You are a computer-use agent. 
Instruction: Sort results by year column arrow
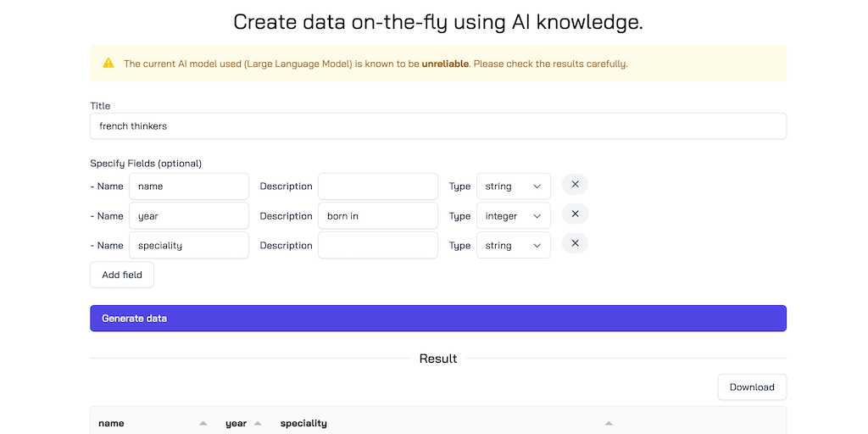point(258,423)
